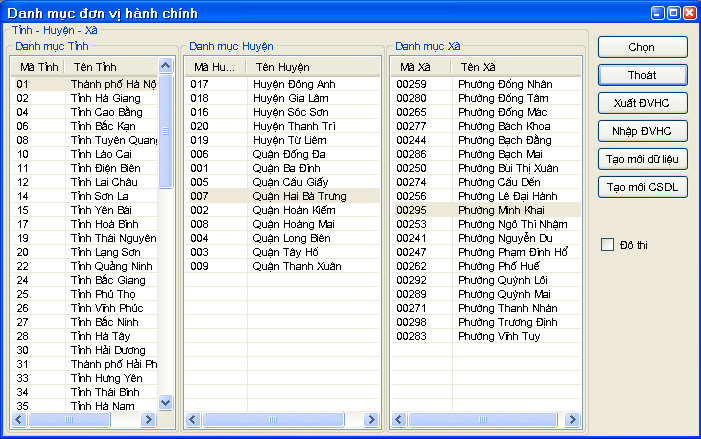
Task: Select Tỉnh Hưng Yên row
Action: (x=84, y=378)
